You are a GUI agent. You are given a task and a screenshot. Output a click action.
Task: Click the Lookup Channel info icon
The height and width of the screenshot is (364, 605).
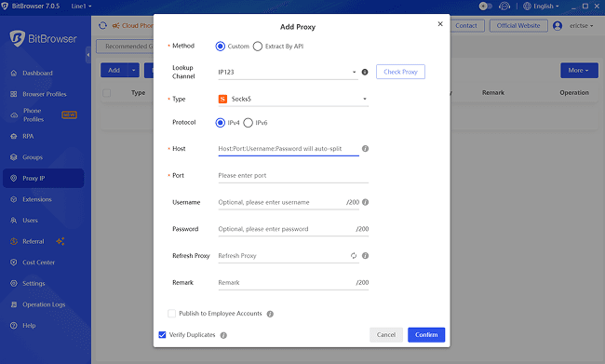tap(365, 73)
